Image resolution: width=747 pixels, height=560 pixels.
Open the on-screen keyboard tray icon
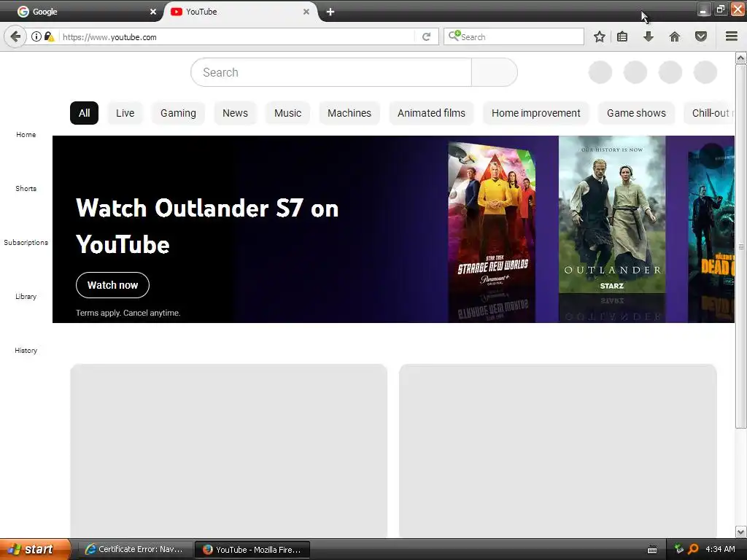652,550
